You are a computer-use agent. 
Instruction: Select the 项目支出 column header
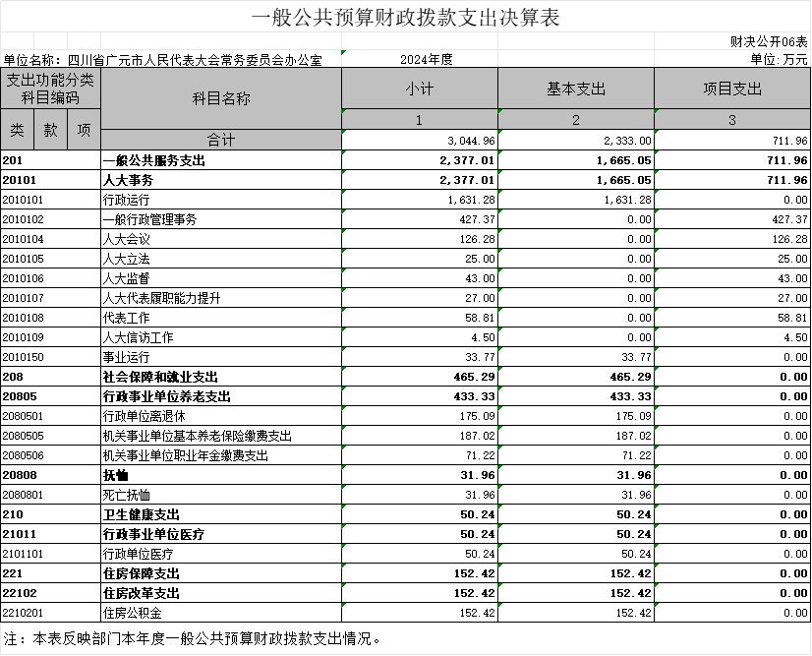(x=732, y=89)
